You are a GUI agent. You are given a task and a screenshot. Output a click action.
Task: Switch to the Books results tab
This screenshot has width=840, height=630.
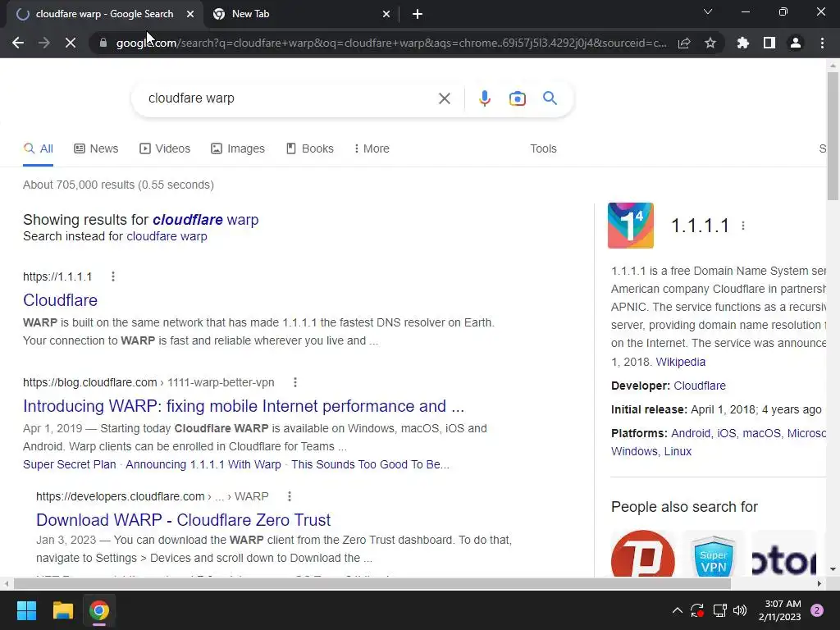pos(309,148)
